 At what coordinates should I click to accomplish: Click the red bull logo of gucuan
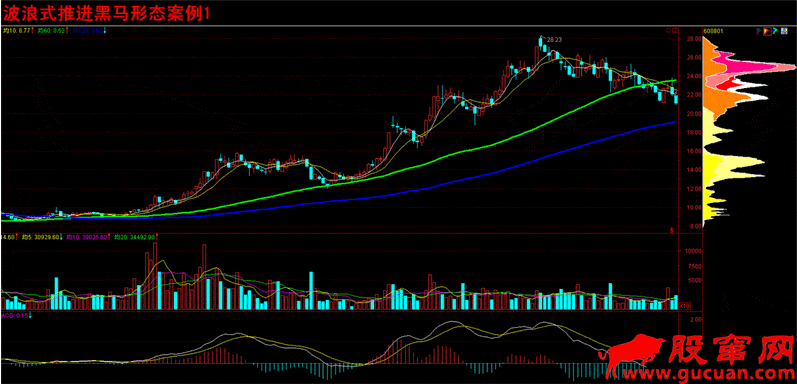634,355
